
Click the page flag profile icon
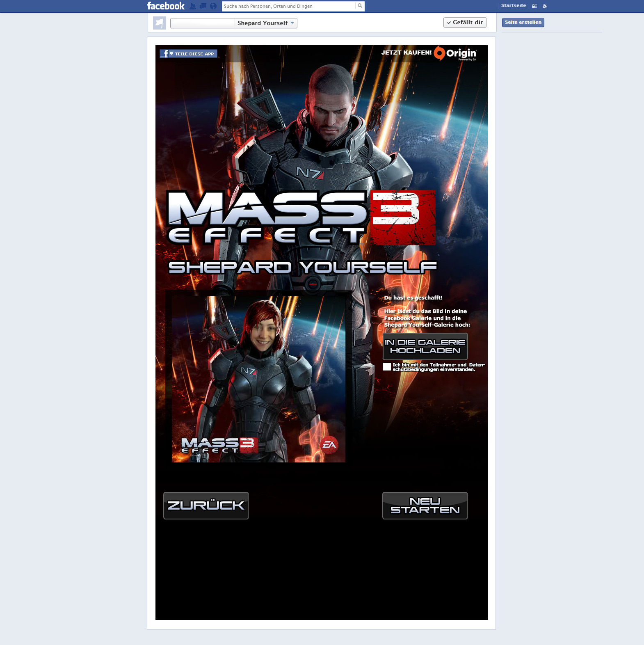pyautogui.click(x=160, y=23)
